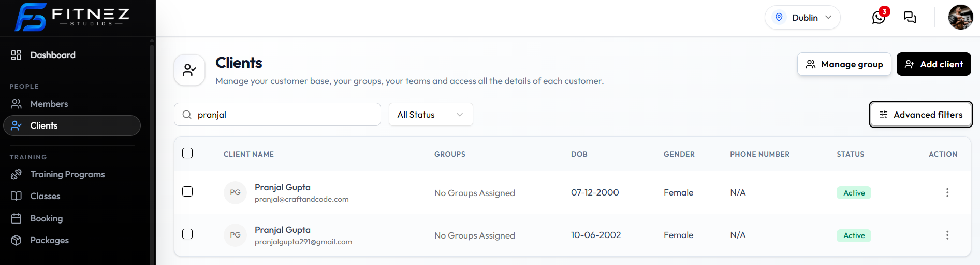Check the box for pranjalgupta291@gmail.com client
Screen dimensions: 980x265
[x=187, y=234]
